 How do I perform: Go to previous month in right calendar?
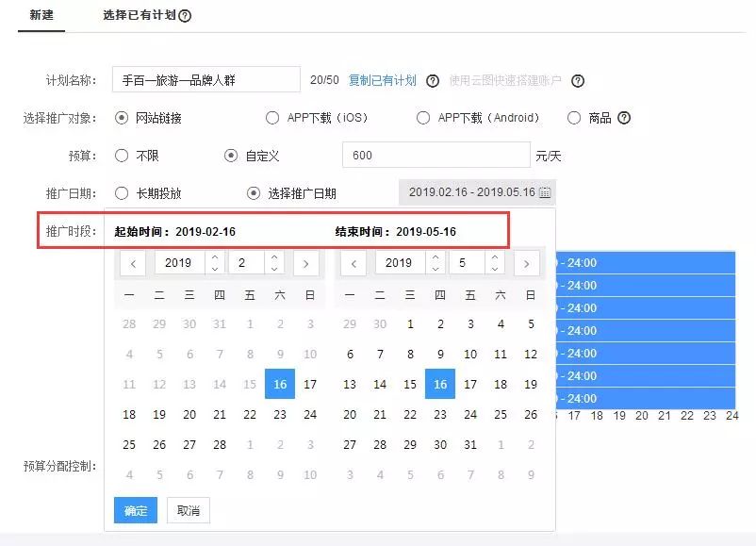pos(353,263)
